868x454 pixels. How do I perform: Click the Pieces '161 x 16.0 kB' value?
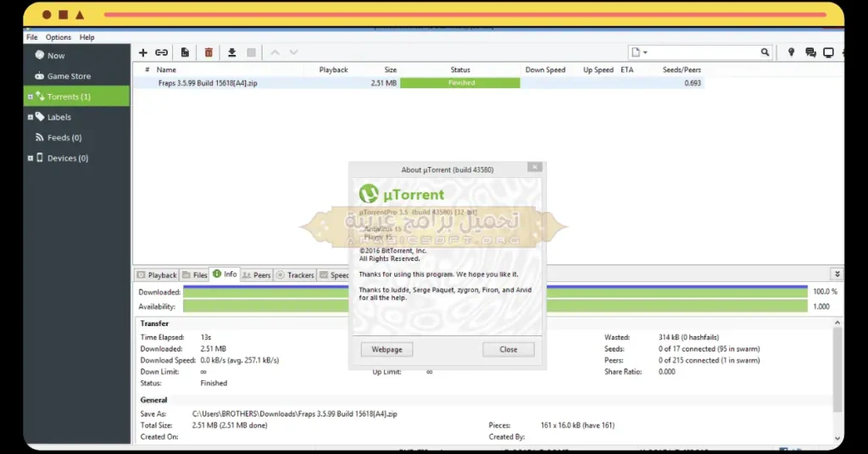point(577,425)
